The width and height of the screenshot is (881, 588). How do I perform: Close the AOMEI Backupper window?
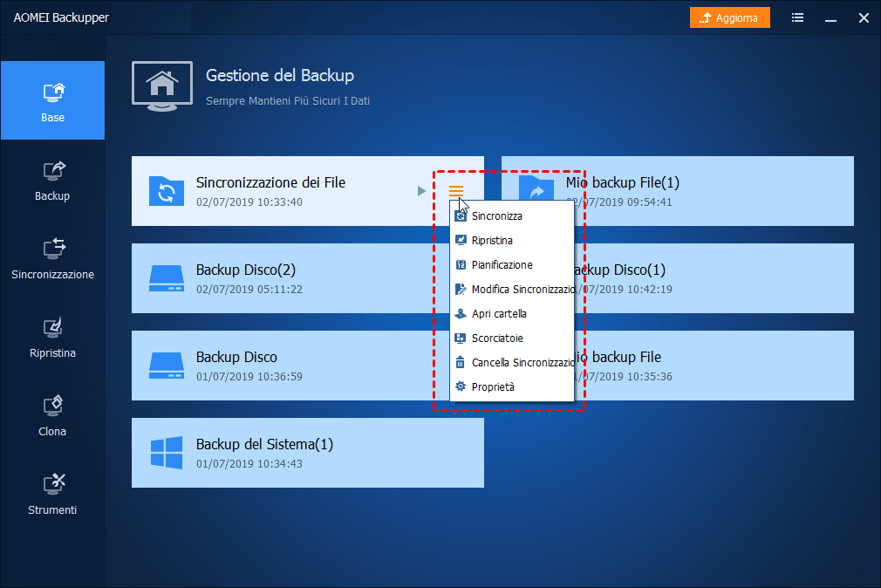[x=864, y=18]
